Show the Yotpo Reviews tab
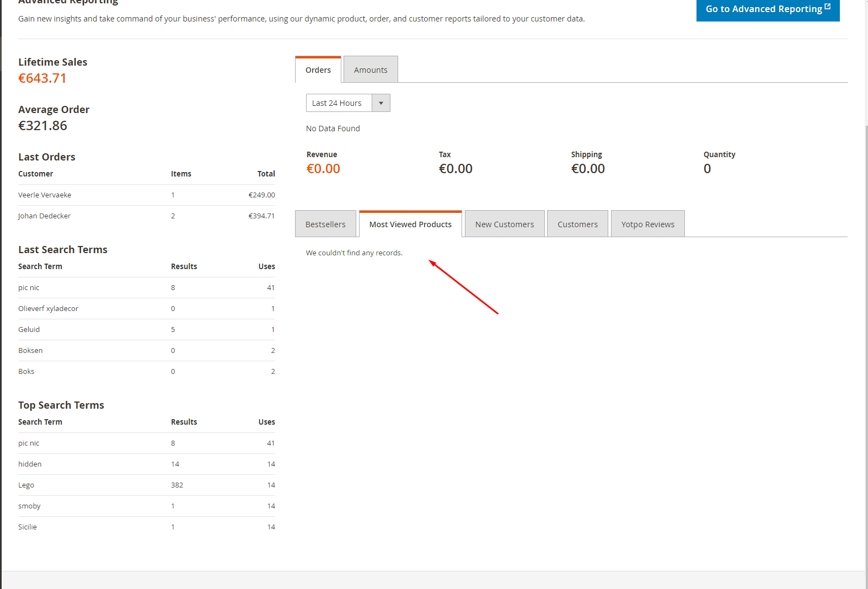This screenshot has width=868, height=589. (647, 224)
